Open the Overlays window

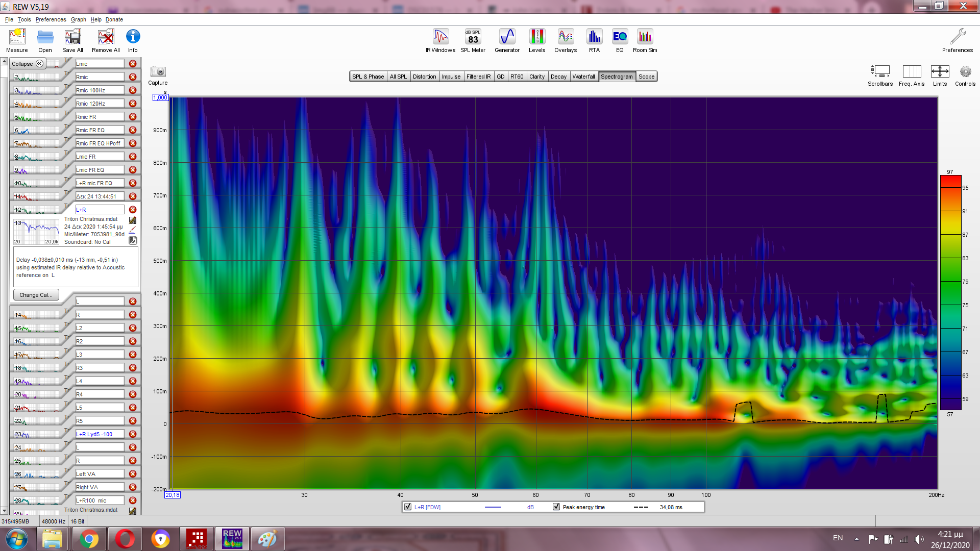click(566, 40)
